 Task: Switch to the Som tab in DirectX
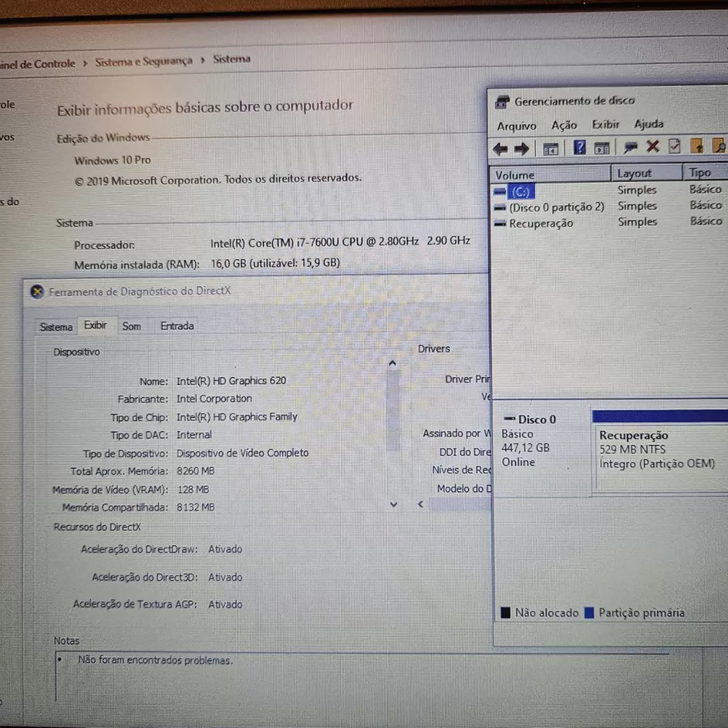tap(131, 326)
